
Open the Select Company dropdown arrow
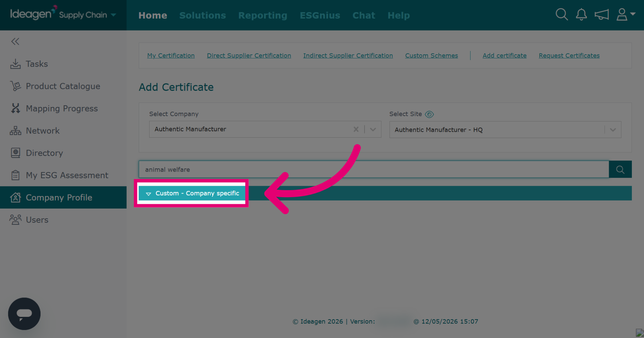coord(373,129)
